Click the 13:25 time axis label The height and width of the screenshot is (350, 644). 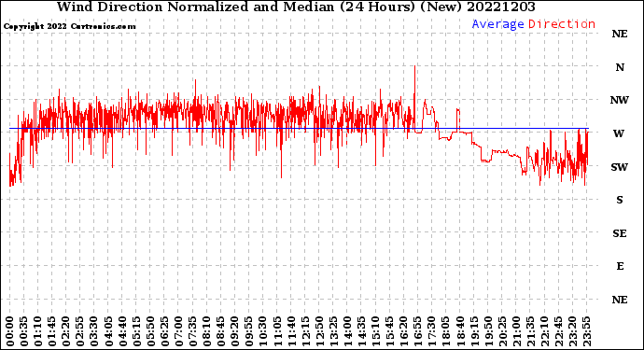click(332, 331)
